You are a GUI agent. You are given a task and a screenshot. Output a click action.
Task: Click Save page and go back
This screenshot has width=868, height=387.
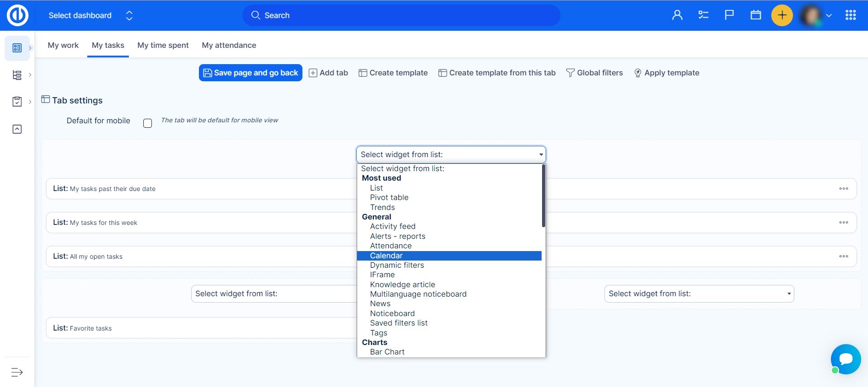click(250, 73)
